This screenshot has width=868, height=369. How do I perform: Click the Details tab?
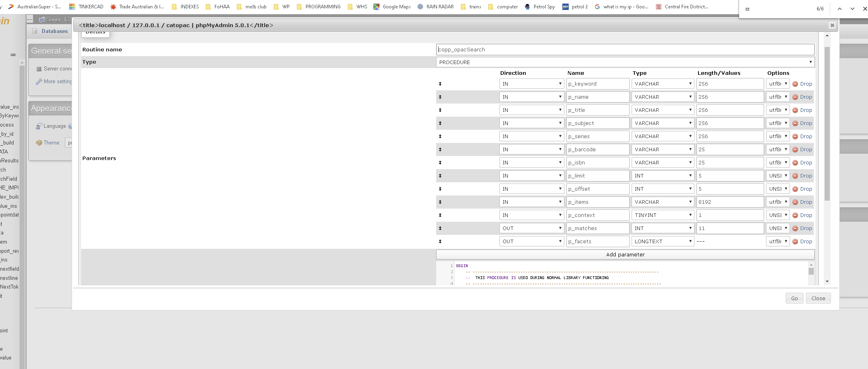(x=95, y=32)
